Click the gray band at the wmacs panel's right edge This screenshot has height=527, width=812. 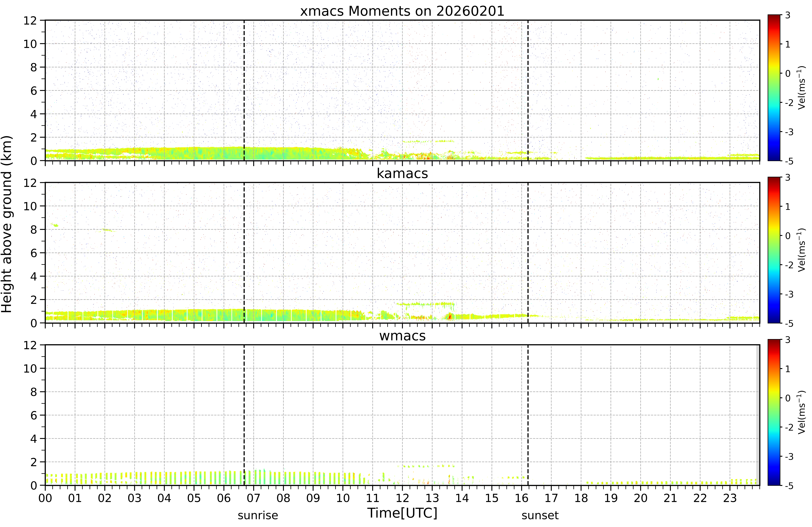tap(758, 415)
